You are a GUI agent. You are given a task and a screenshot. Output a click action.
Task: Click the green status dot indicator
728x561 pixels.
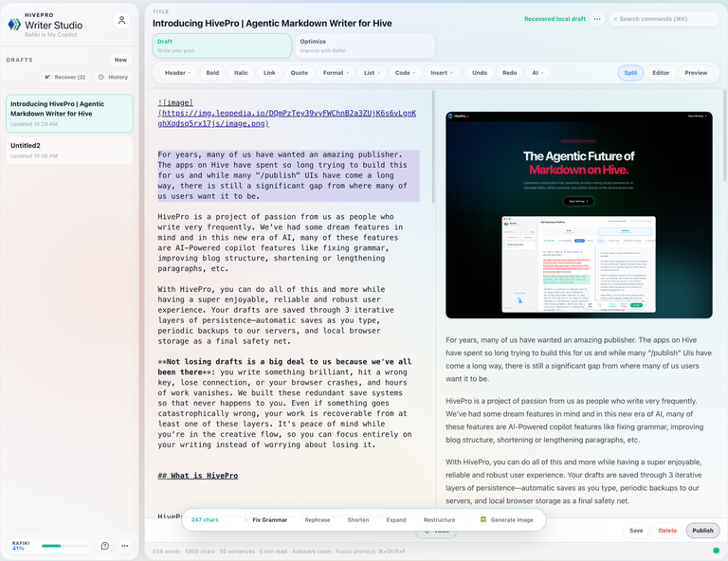[716, 551]
